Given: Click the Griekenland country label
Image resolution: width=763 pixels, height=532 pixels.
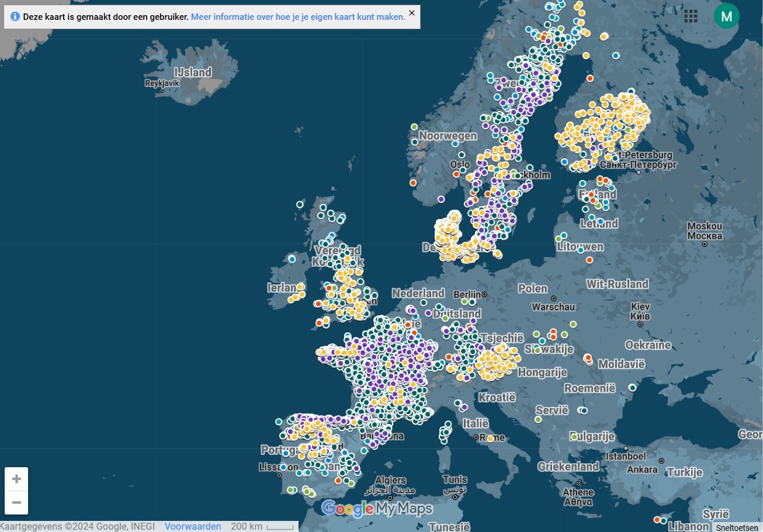Looking at the screenshot, I should tap(568, 467).
